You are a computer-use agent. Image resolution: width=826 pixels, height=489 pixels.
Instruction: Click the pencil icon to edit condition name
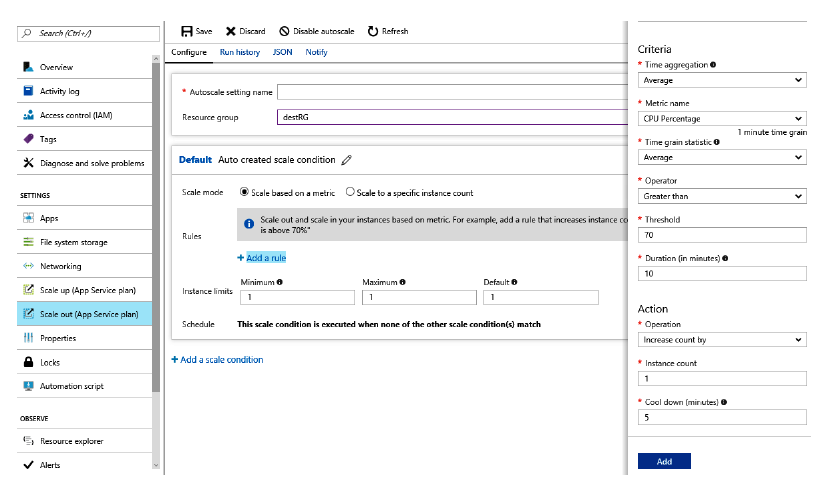347,160
